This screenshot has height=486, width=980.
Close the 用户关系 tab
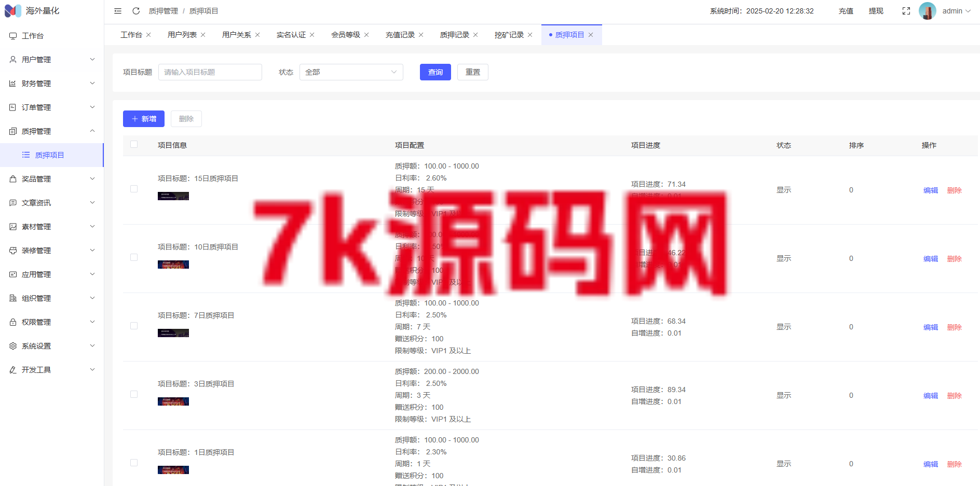pos(257,35)
